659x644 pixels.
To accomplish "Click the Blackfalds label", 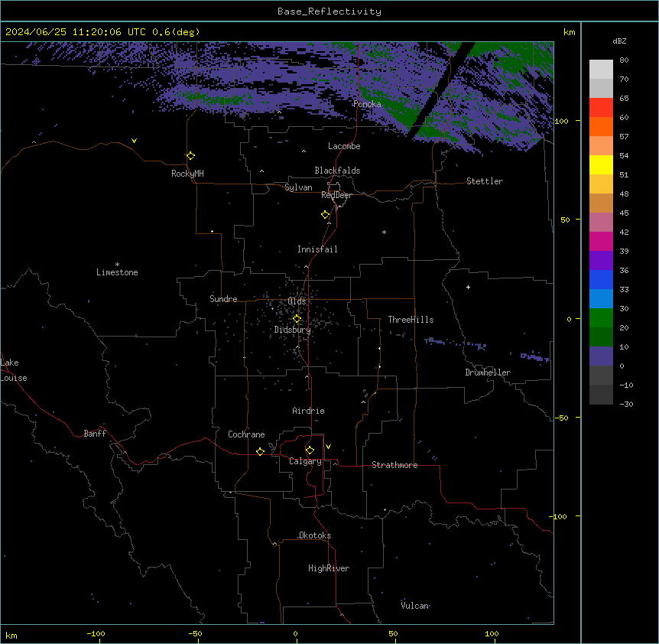I will [x=337, y=171].
